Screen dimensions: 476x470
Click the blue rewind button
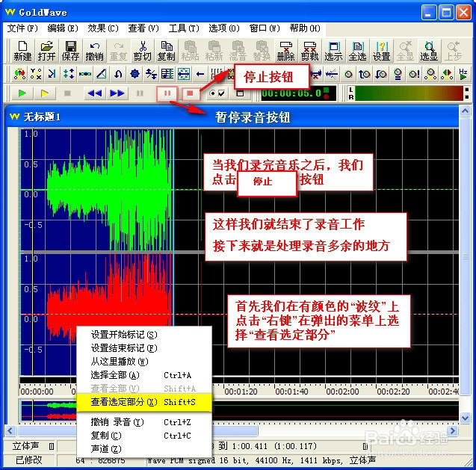(x=94, y=93)
